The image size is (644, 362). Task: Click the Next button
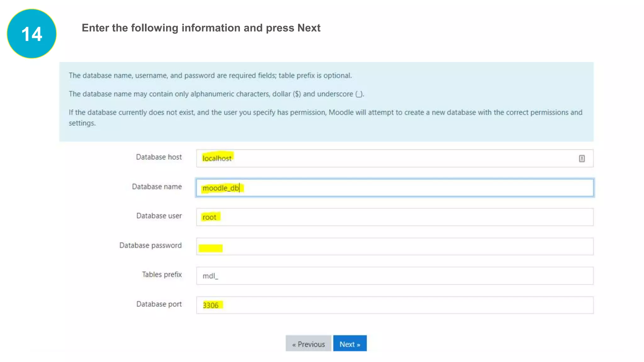tap(350, 343)
